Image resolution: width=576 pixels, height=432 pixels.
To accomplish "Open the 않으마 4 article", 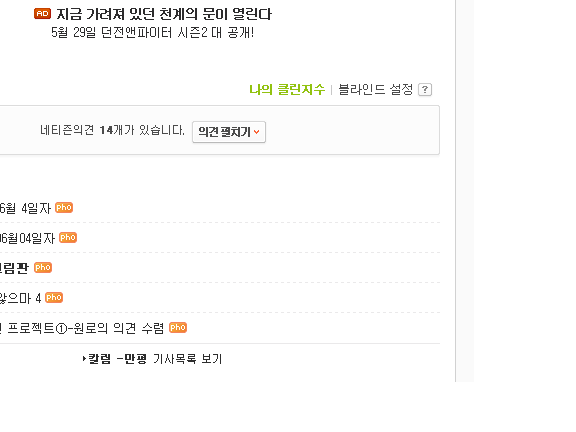I will coord(21,298).
